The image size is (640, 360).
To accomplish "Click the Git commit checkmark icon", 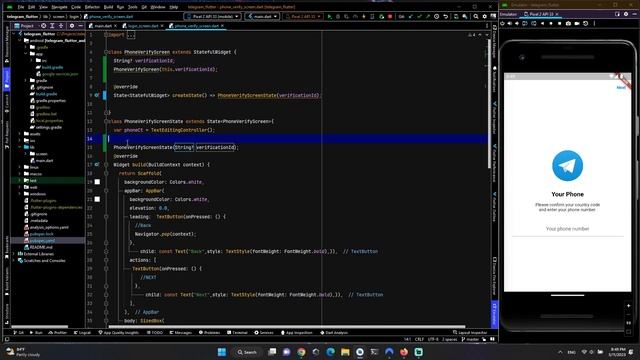I will (x=420, y=17).
